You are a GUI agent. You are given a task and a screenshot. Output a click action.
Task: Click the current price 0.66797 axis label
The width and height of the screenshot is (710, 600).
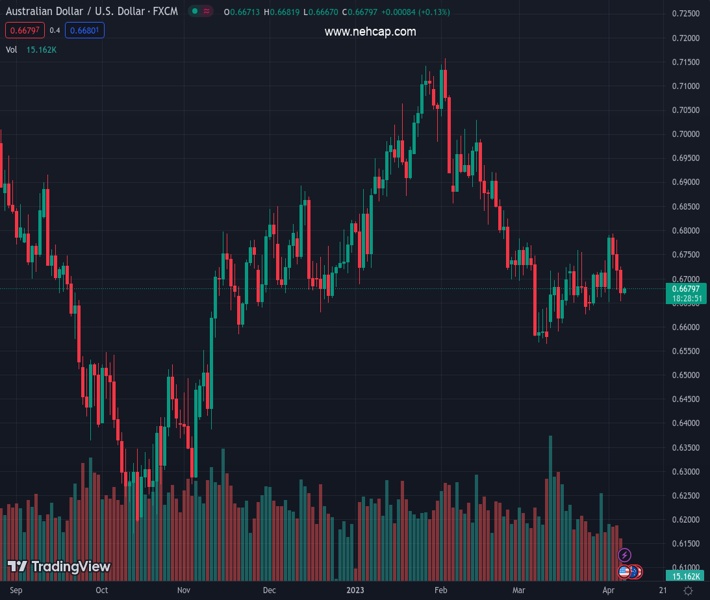[685, 289]
